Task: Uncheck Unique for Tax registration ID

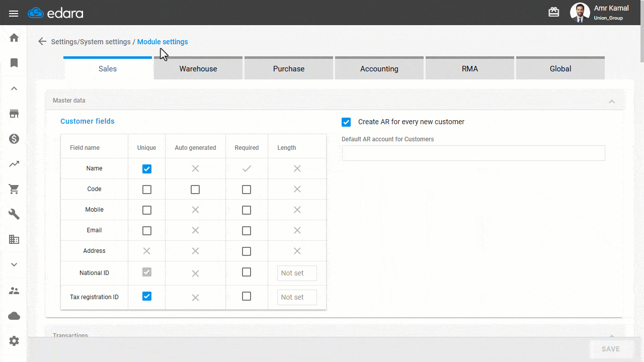Action: coord(146,296)
